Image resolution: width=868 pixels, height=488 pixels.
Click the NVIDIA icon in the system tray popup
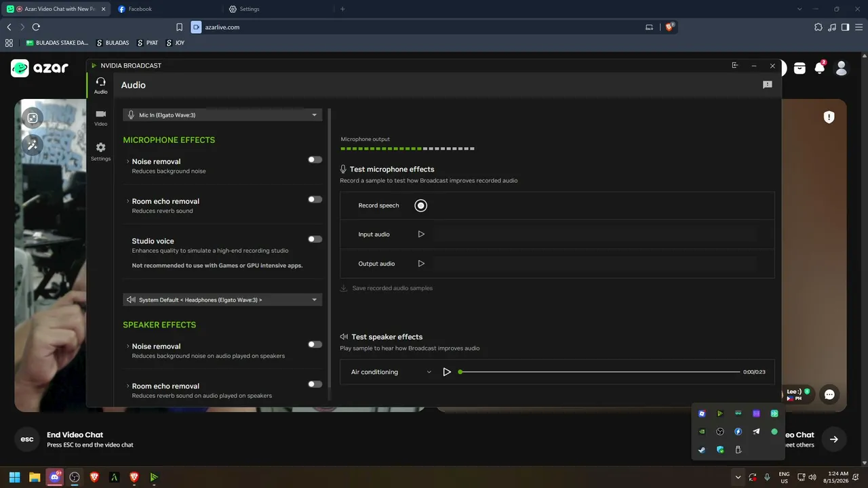[702, 432]
